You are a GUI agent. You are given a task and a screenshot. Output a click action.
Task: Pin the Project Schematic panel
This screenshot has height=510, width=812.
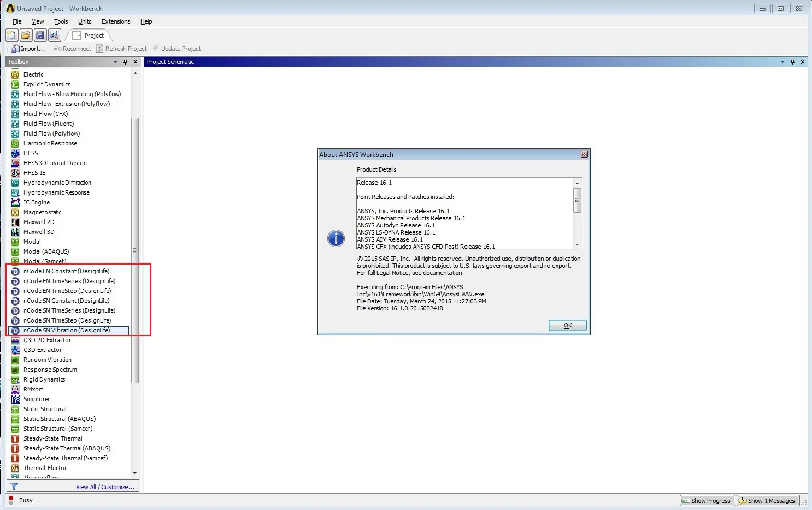[792, 62]
